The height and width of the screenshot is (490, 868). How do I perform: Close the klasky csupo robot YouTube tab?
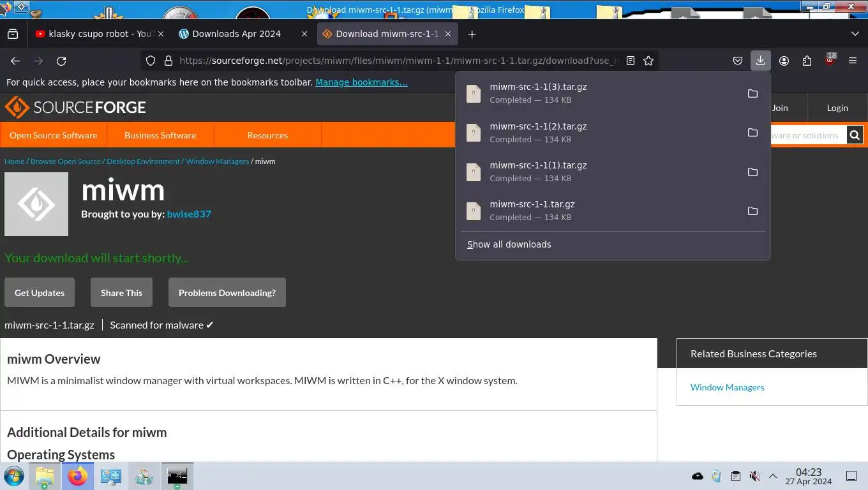tap(160, 34)
